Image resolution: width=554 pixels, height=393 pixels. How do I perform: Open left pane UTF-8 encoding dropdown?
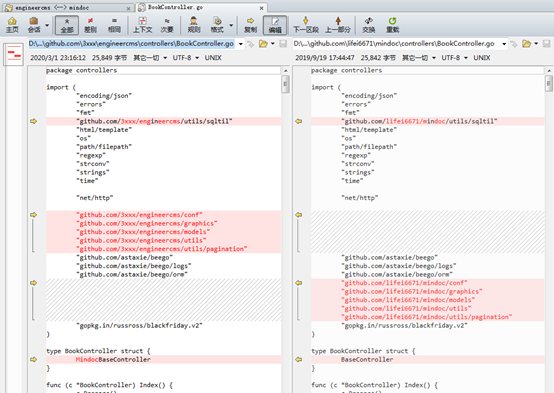click(185, 58)
